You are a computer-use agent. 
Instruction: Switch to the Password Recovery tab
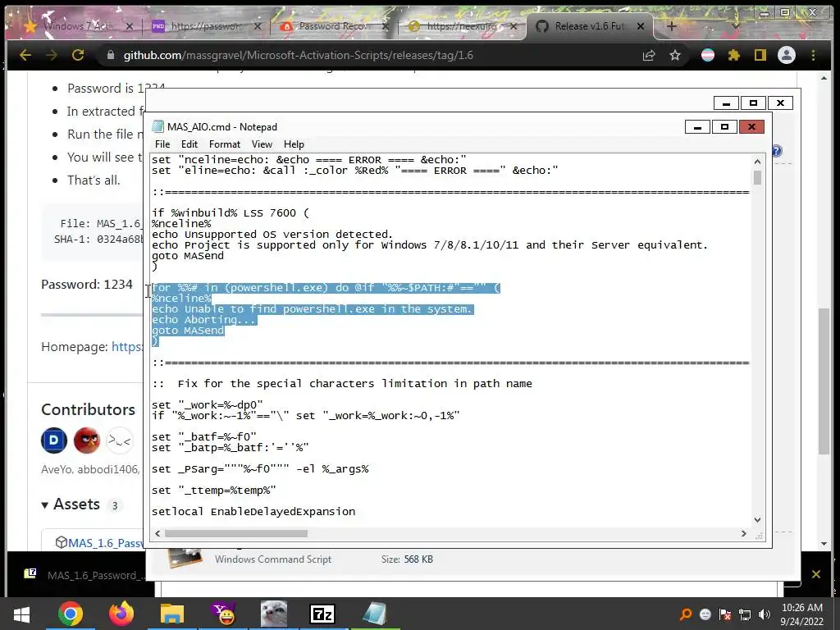(333, 25)
